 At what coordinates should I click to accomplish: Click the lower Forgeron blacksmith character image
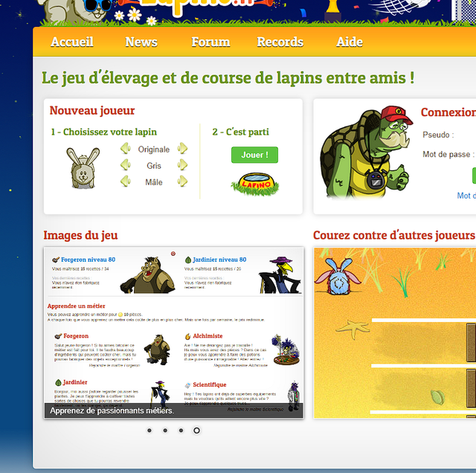pyautogui.click(x=157, y=350)
